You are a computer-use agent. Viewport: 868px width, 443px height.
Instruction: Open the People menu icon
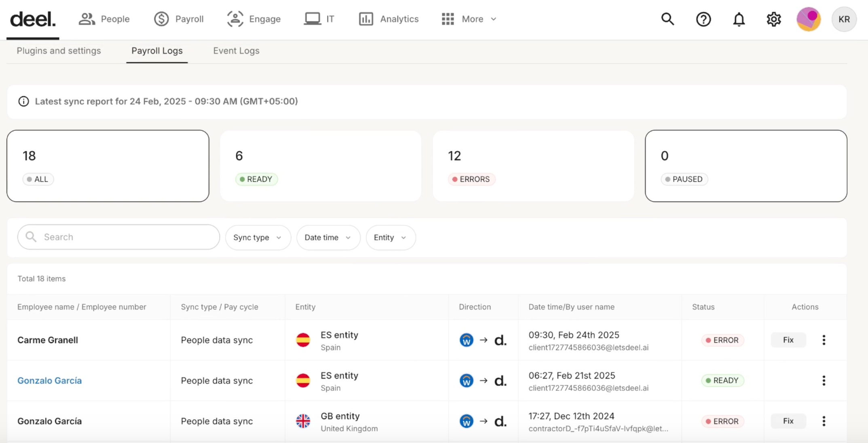pyautogui.click(x=87, y=19)
